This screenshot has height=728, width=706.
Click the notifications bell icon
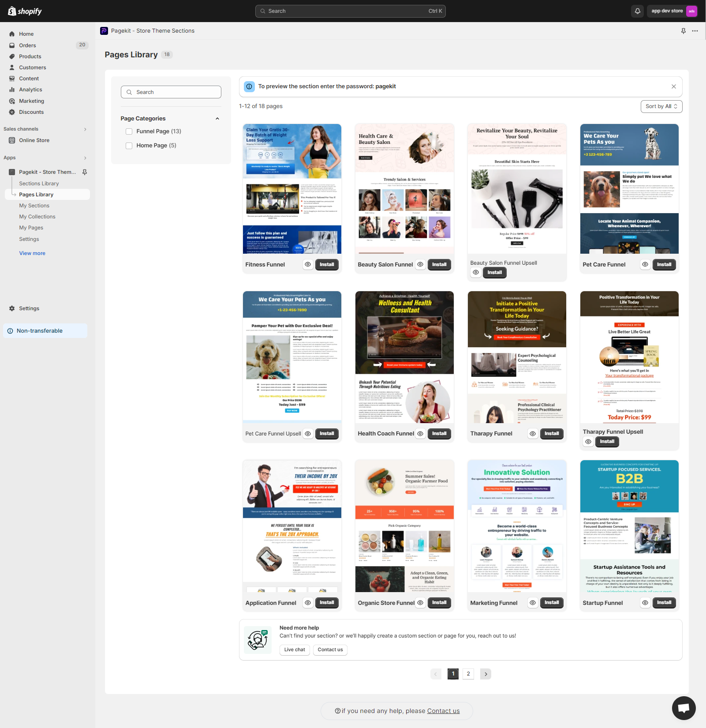coord(637,11)
